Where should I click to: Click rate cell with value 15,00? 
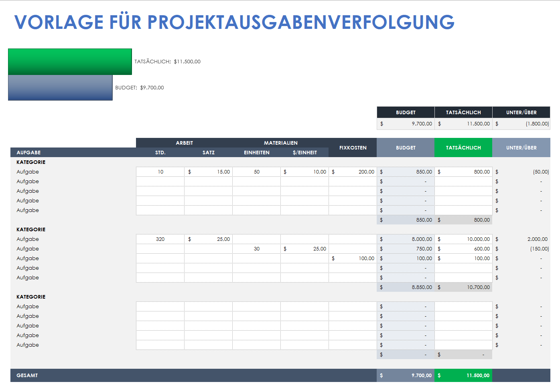click(208, 172)
